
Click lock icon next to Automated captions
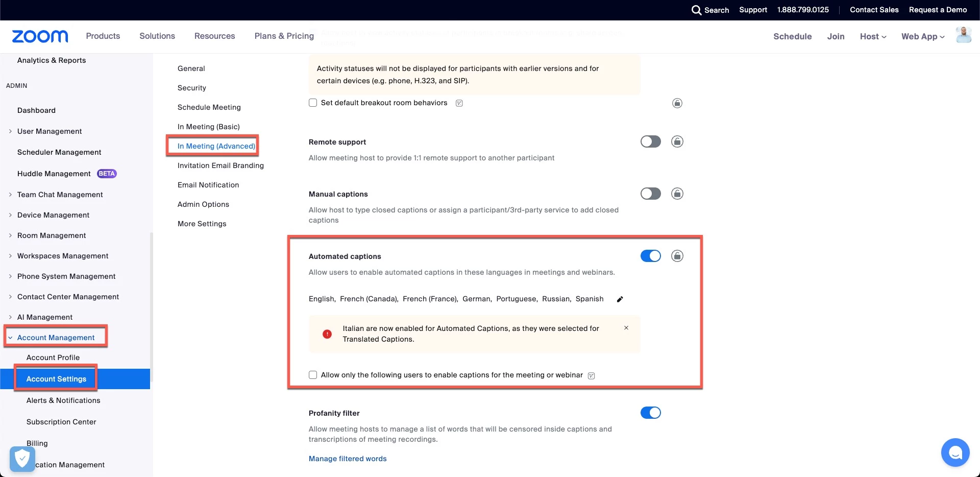tap(677, 256)
